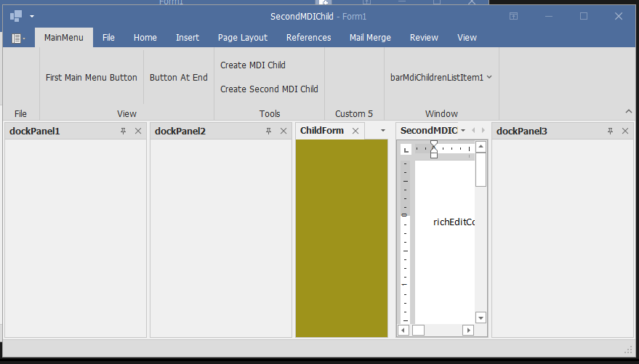Viewport: 639px width, 364px height.
Task: Select the ChildForm document tab
Action: click(322, 130)
